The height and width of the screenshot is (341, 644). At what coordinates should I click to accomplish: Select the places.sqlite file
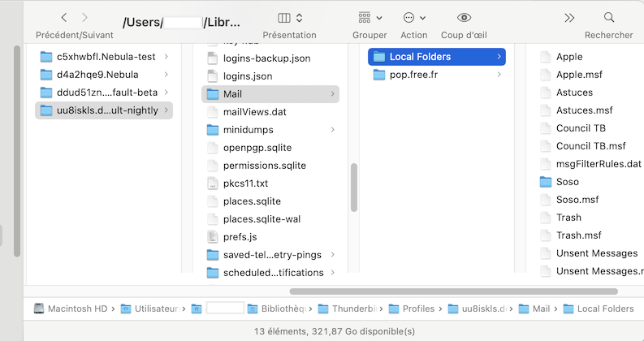[x=270, y=201]
